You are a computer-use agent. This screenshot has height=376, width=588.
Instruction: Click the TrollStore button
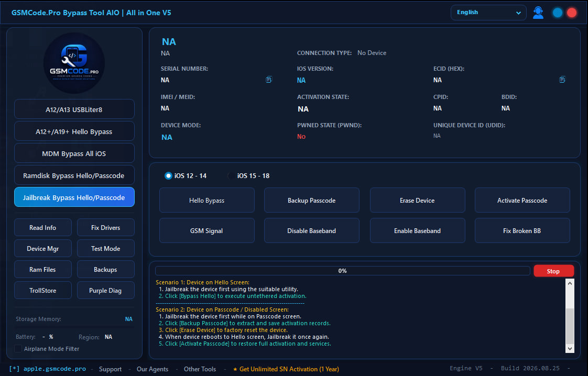(x=43, y=291)
